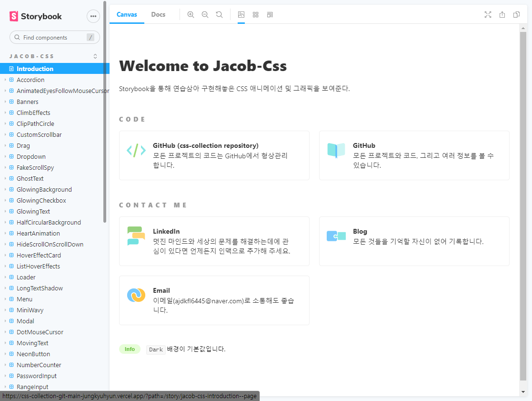Click the HideScrollOnScrollDown component icon

tap(11, 244)
